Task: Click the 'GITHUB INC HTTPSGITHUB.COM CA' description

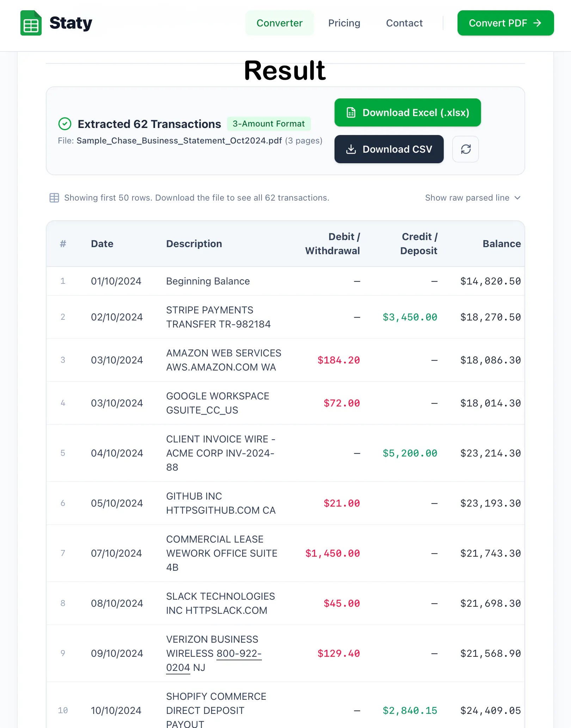Action: pos(221,503)
